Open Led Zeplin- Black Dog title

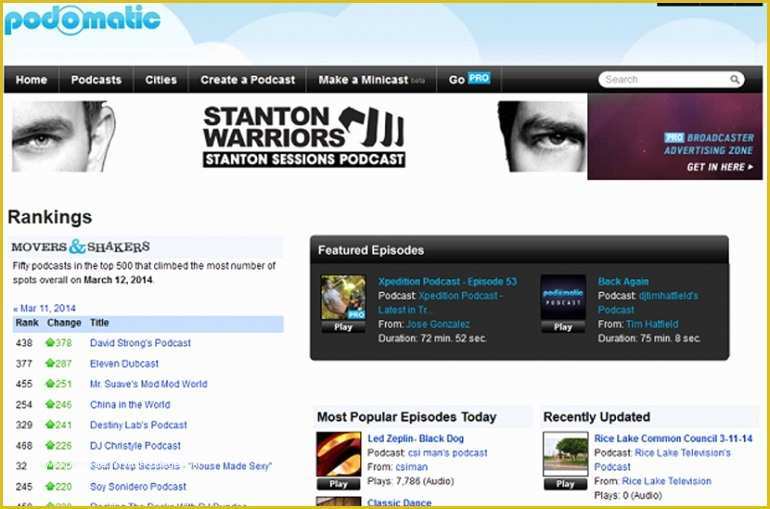[x=415, y=438]
